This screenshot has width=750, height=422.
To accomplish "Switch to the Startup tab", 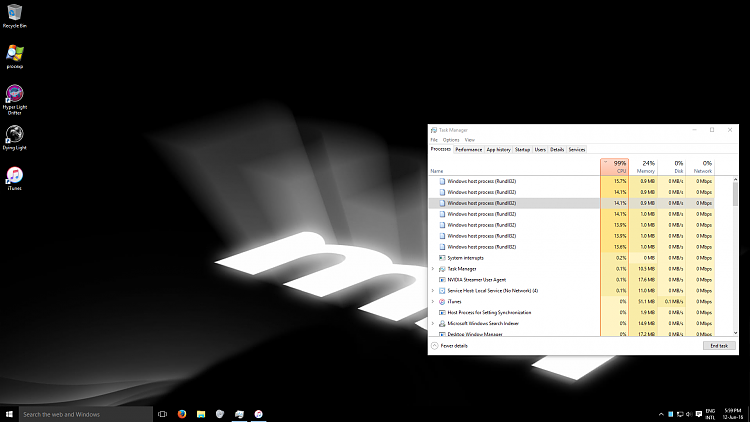I will click(x=522, y=150).
